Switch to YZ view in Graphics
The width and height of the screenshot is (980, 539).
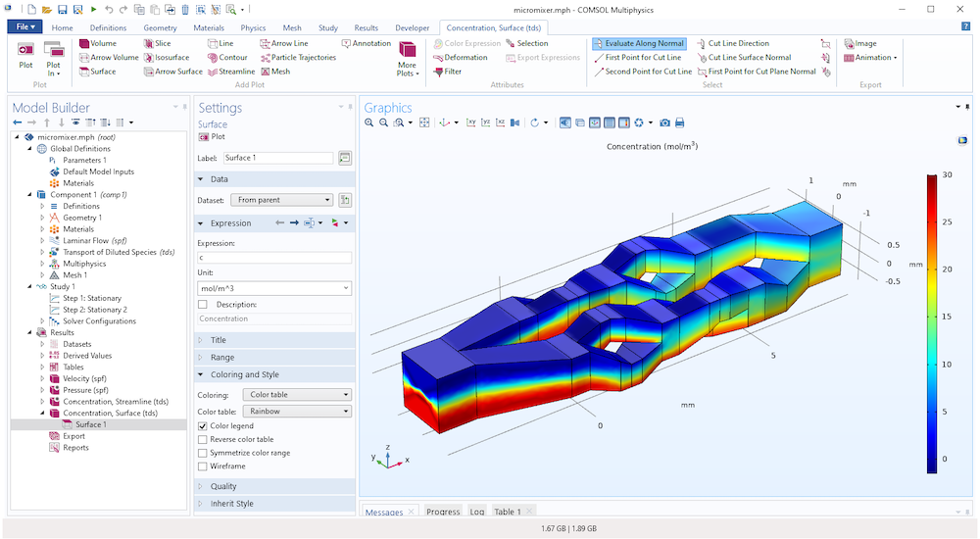pyautogui.click(x=486, y=122)
